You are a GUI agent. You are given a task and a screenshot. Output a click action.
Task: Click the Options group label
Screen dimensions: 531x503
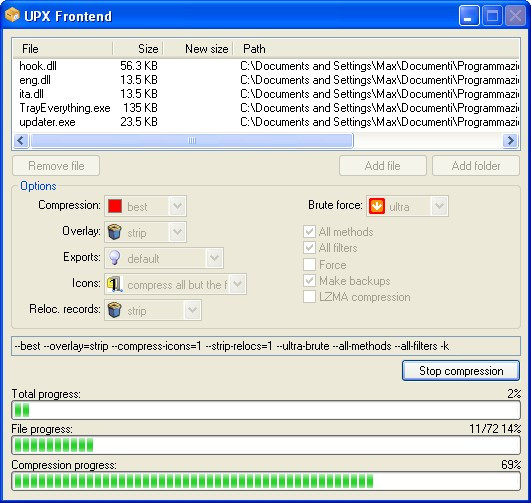[38, 186]
